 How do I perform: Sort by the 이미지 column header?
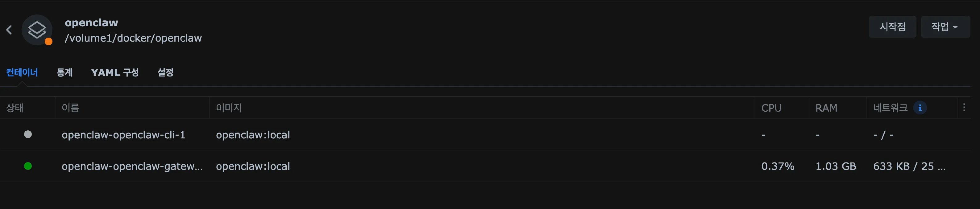click(x=229, y=108)
